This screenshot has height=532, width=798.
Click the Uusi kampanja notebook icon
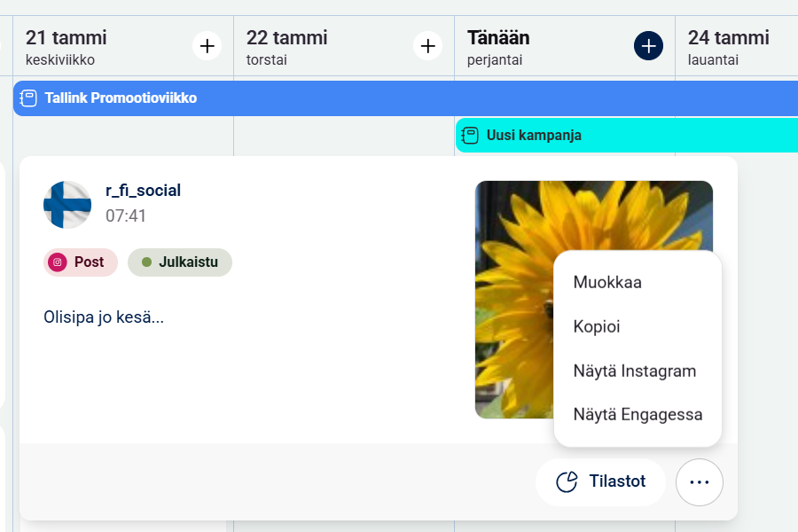(x=471, y=136)
